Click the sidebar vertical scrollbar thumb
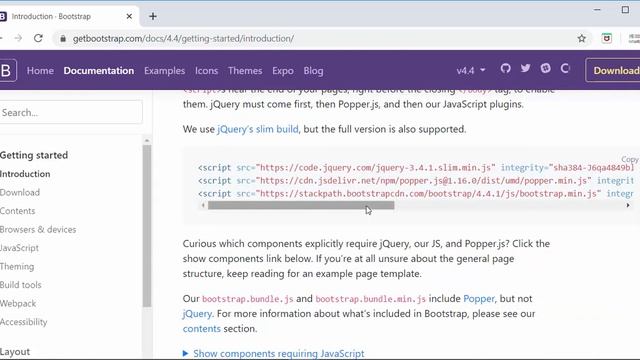The height and width of the screenshot is (360, 640). (x=147, y=226)
